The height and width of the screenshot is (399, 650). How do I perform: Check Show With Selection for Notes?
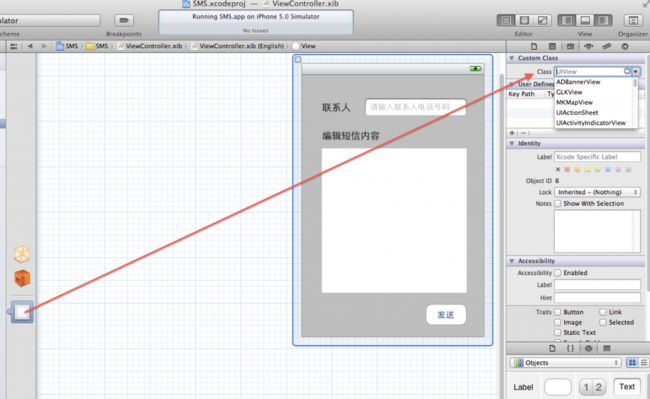point(558,203)
